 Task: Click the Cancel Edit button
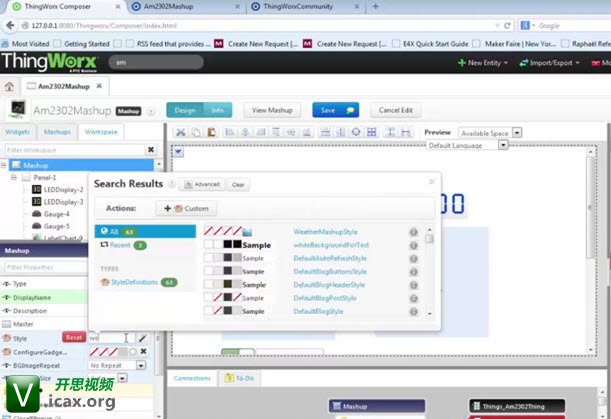tap(396, 110)
